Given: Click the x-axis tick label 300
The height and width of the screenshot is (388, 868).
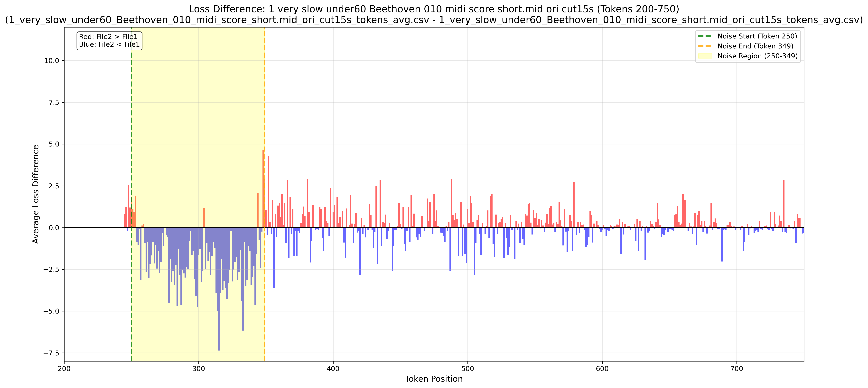Looking at the screenshot, I should click(198, 369).
